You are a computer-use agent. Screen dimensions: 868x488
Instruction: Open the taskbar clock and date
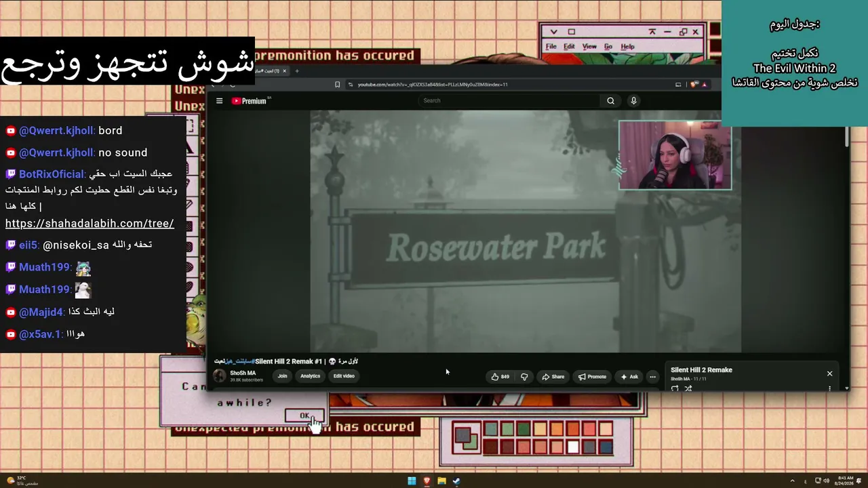pos(845,481)
